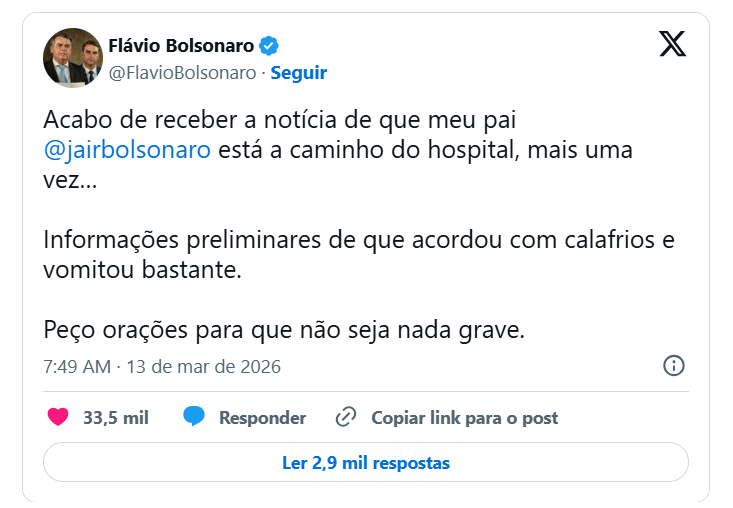Click the Peço orações sentence
Image resolution: width=733 pixels, height=508 pixels.
pos(284,330)
